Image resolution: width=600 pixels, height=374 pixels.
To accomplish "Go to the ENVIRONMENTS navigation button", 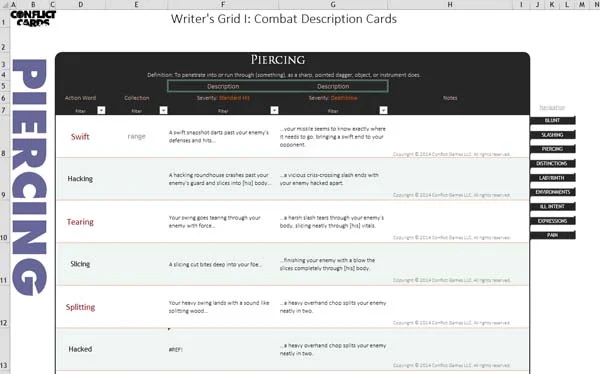I will pos(553,192).
